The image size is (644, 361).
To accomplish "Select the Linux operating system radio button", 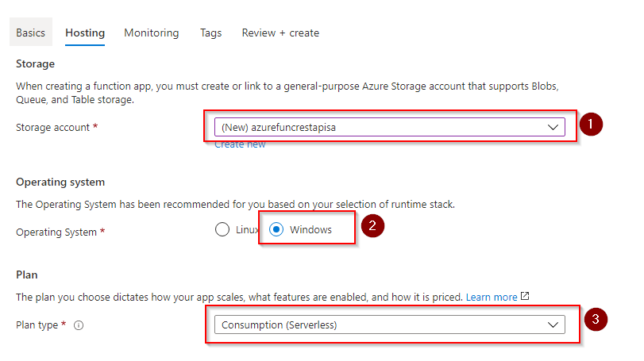I will click(222, 229).
